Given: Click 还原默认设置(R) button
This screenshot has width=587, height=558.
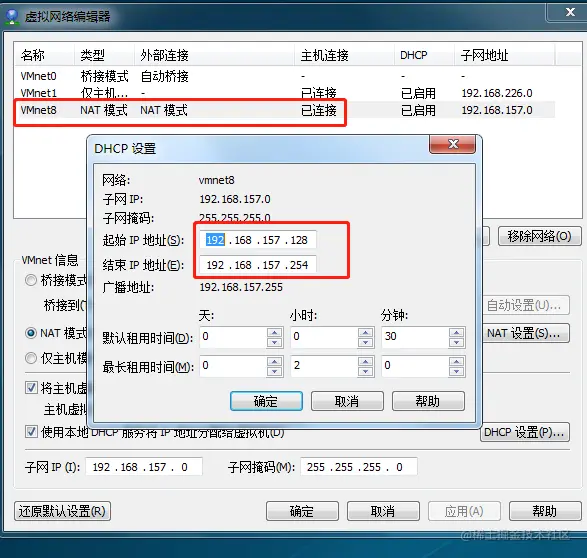Looking at the screenshot, I should tap(63, 511).
